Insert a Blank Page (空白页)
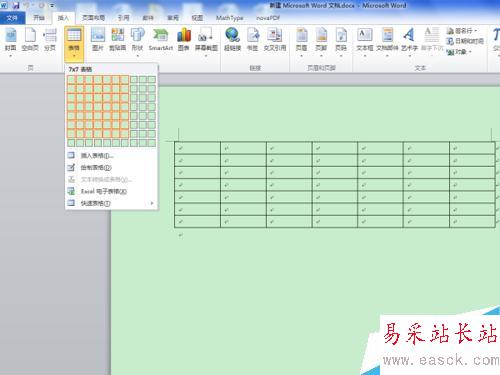The width and height of the screenshot is (500, 375). click(x=30, y=40)
